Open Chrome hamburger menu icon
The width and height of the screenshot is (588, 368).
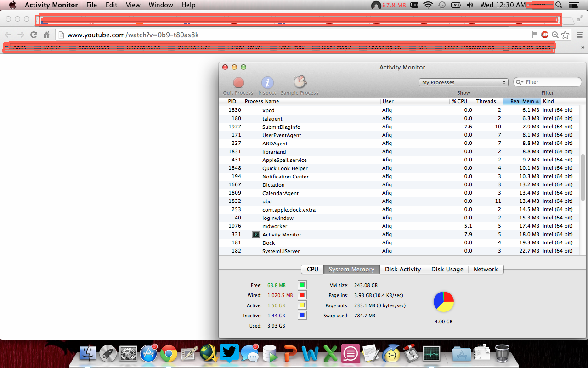point(580,34)
